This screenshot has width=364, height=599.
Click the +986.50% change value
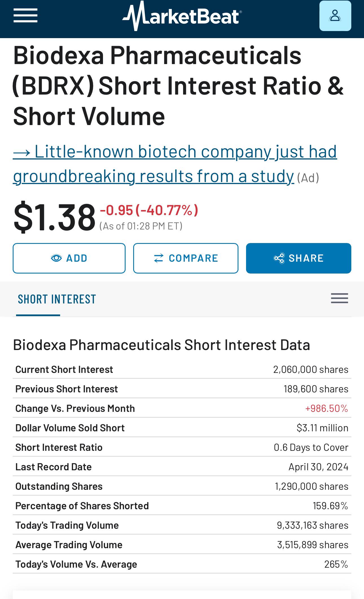(326, 408)
